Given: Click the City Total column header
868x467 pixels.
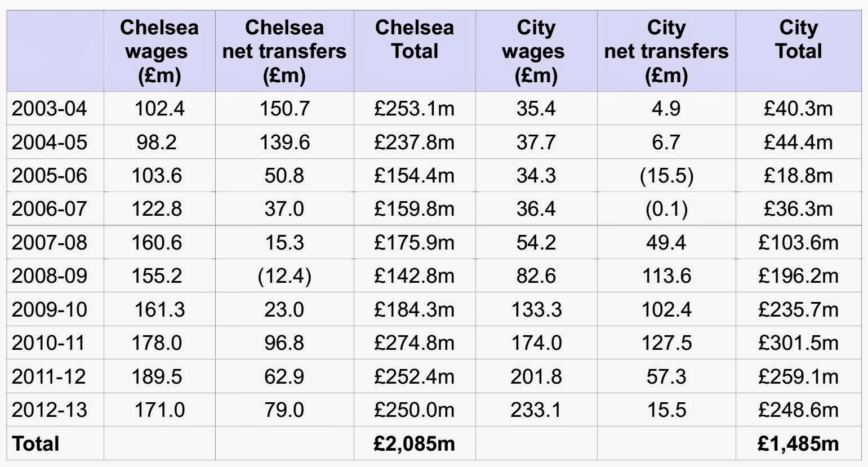Looking at the screenshot, I should click(x=798, y=39).
